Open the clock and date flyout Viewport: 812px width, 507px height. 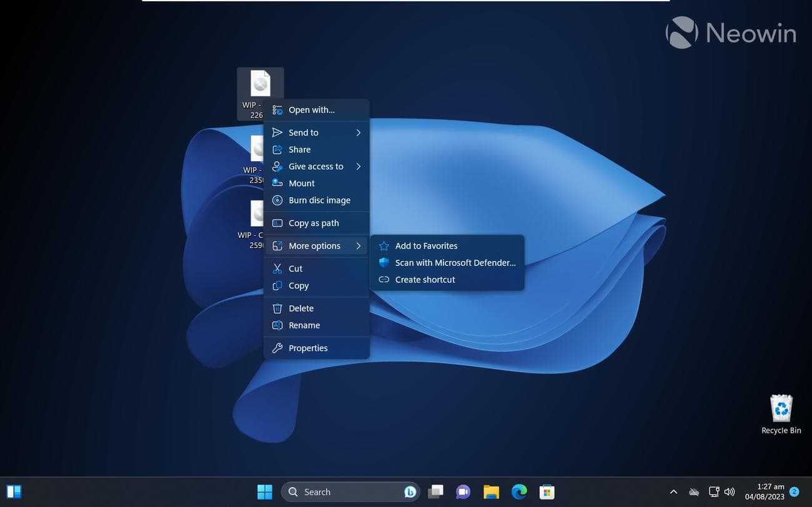[x=764, y=492]
